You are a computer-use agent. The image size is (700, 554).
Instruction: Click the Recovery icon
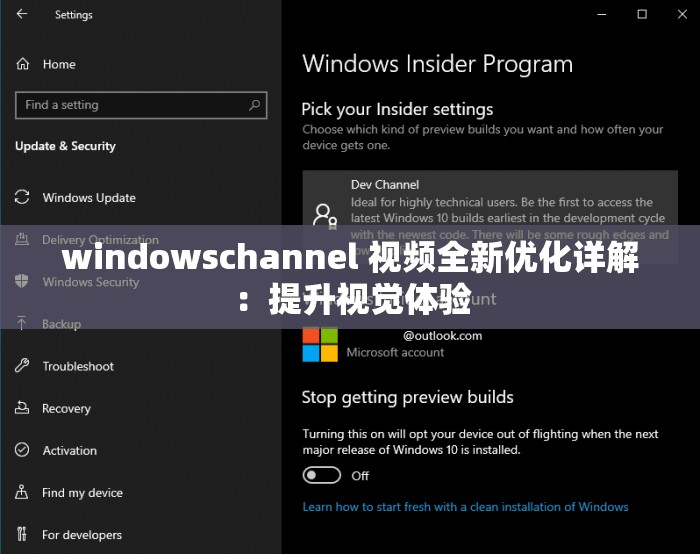[x=22, y=408]
